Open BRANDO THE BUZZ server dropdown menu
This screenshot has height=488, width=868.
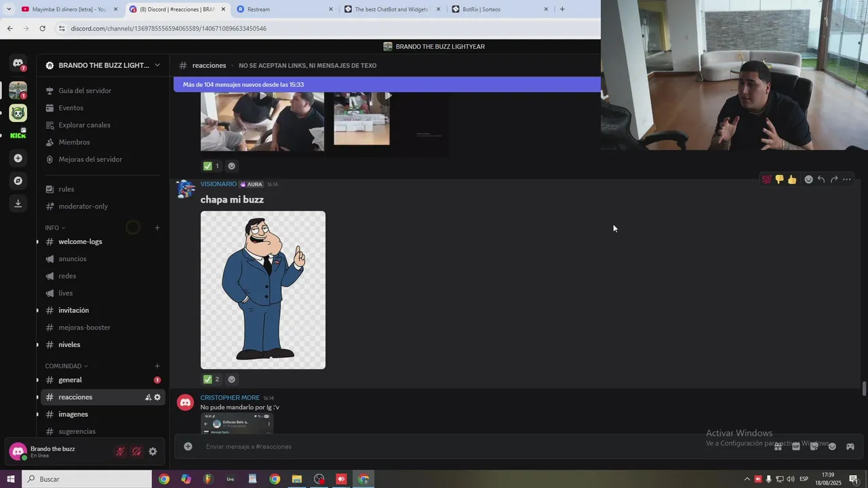click(157, 65)
